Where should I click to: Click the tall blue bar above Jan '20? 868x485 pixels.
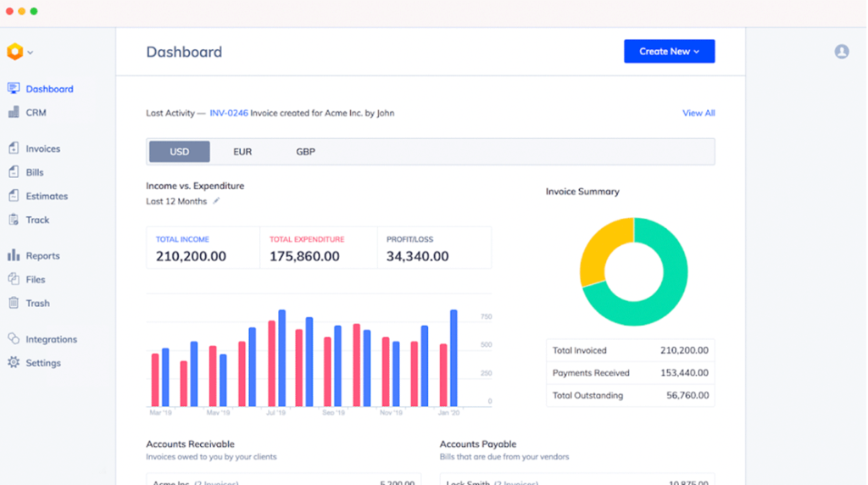click(454, 358)
